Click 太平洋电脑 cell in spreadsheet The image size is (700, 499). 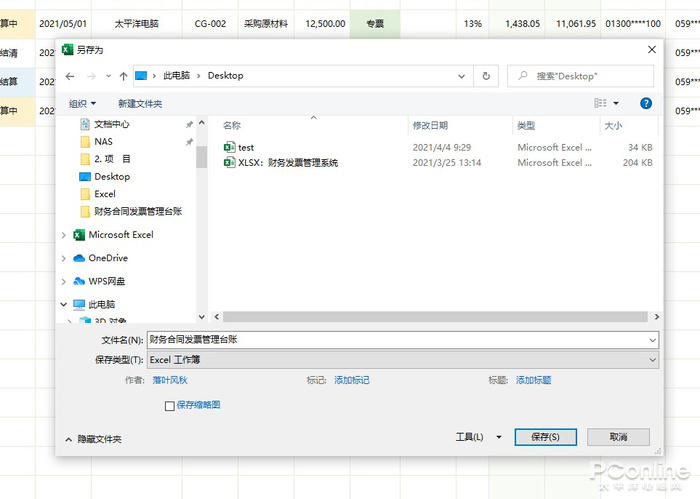[136, 24]
